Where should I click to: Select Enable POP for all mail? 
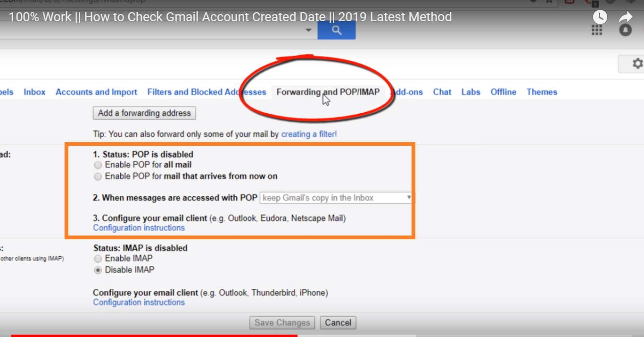(98, 165)
